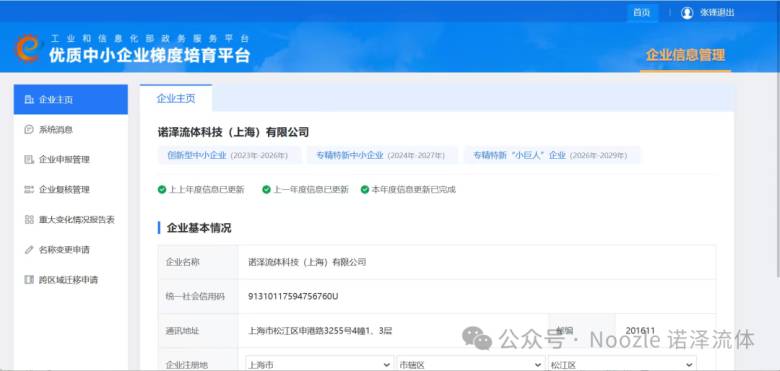Open 企业复核管理 in sidebar
This screenshot has height=371, width=780.
71,189
